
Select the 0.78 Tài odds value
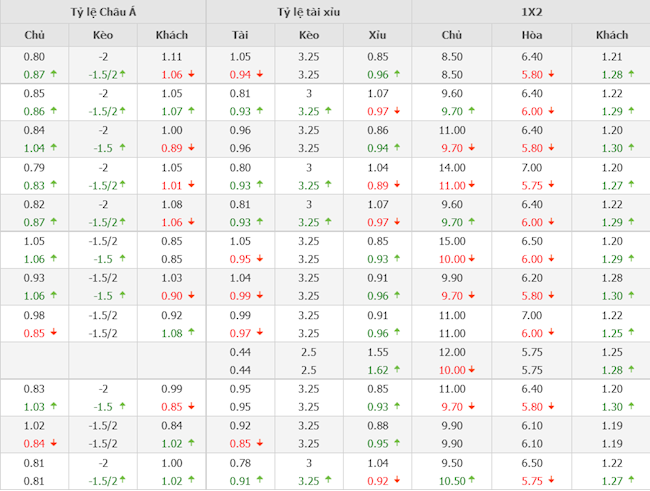[x=240, y=463]
